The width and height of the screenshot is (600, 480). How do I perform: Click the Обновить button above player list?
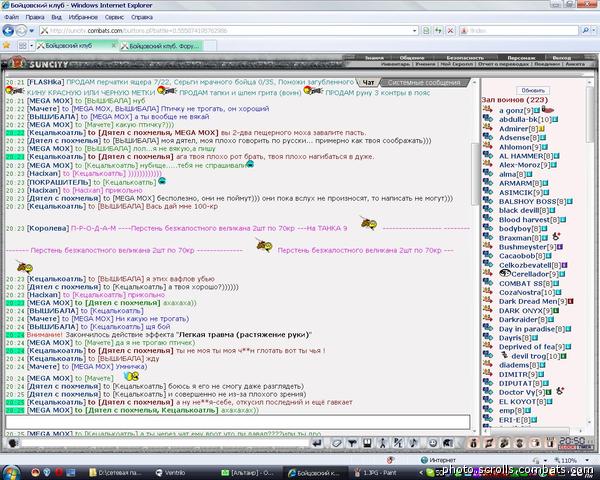(x=533, y=90)
